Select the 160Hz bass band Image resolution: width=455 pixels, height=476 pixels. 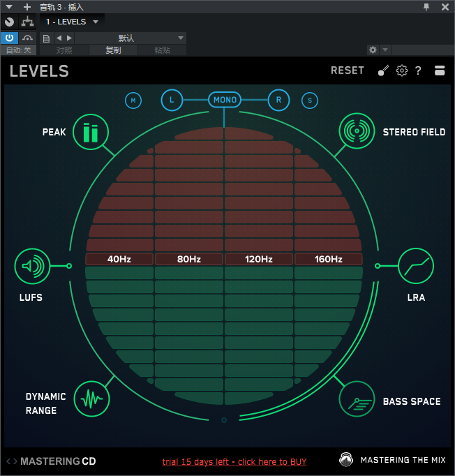329,259
